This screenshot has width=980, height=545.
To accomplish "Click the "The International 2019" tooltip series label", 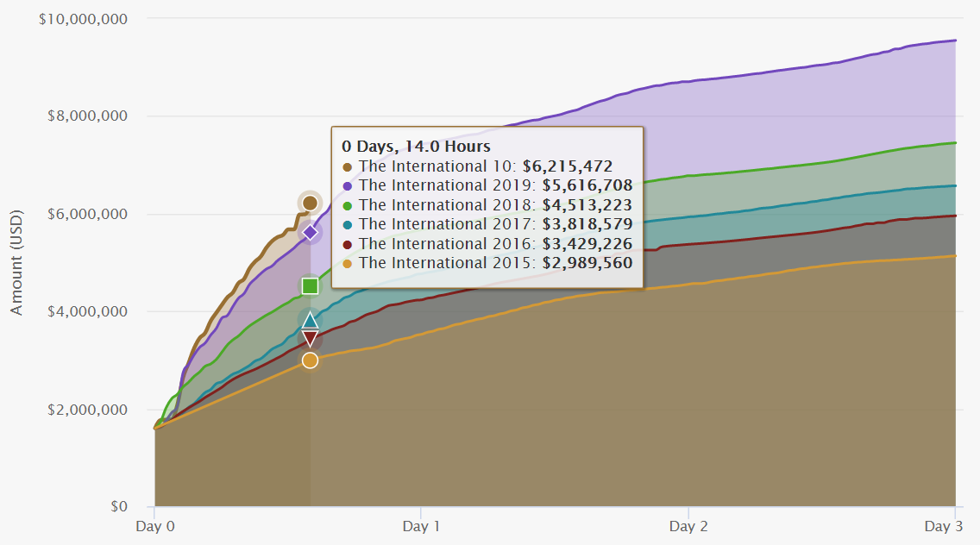I will pos(448,185).
